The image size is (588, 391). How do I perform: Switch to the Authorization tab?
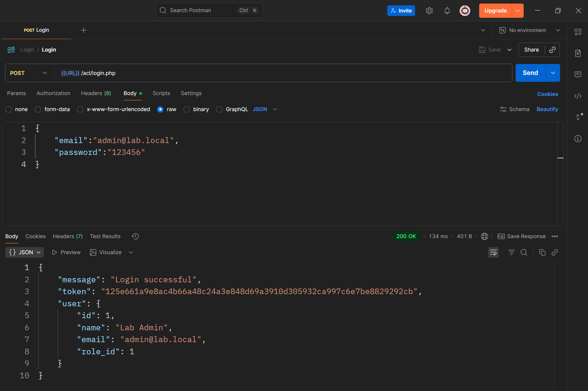(x=53, y=93)
